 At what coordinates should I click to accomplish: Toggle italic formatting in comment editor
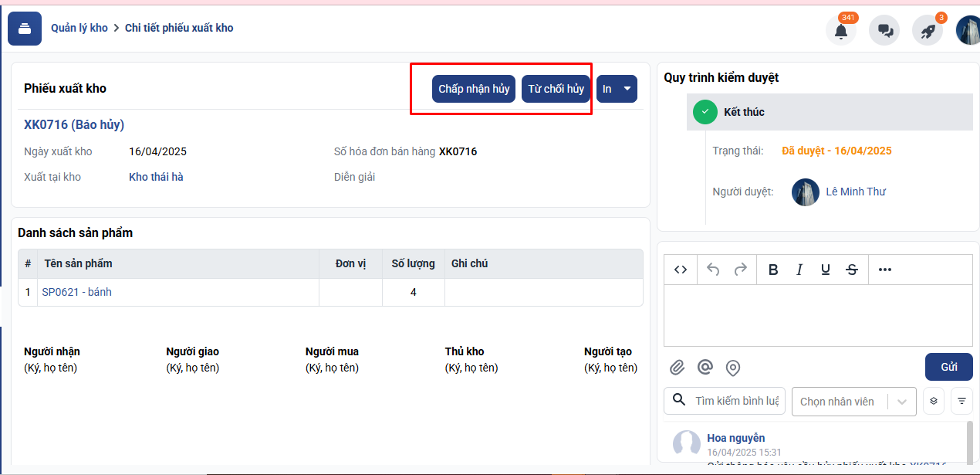tap(799, 270)
